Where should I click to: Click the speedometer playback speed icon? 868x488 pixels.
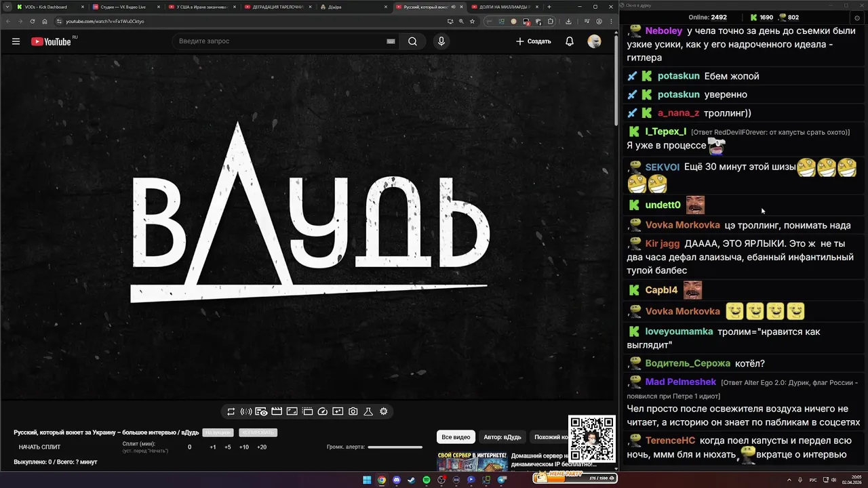pyautogui.click(x=323, y=411)
